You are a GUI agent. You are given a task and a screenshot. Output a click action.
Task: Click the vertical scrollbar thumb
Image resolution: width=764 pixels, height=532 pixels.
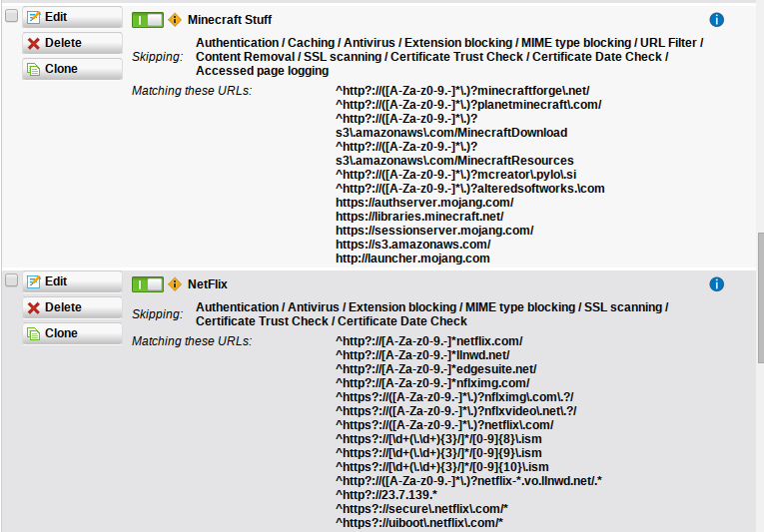click(x=758, y=299)
